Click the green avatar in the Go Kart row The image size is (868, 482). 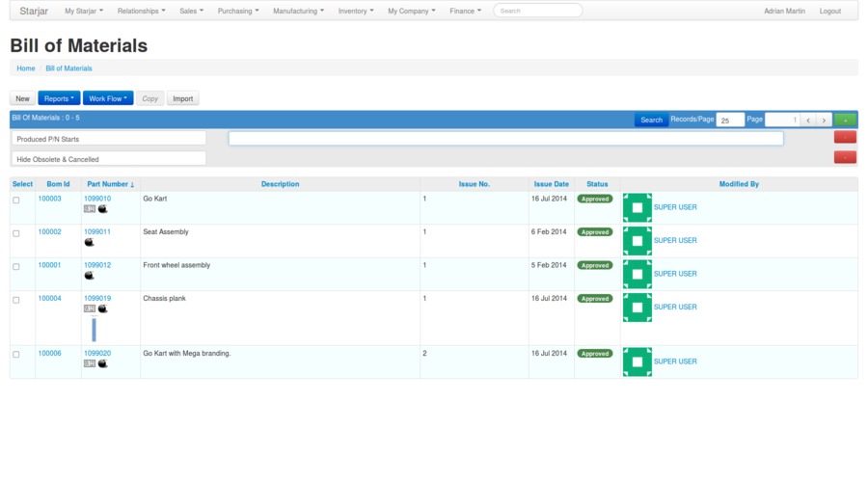point(637,207)
